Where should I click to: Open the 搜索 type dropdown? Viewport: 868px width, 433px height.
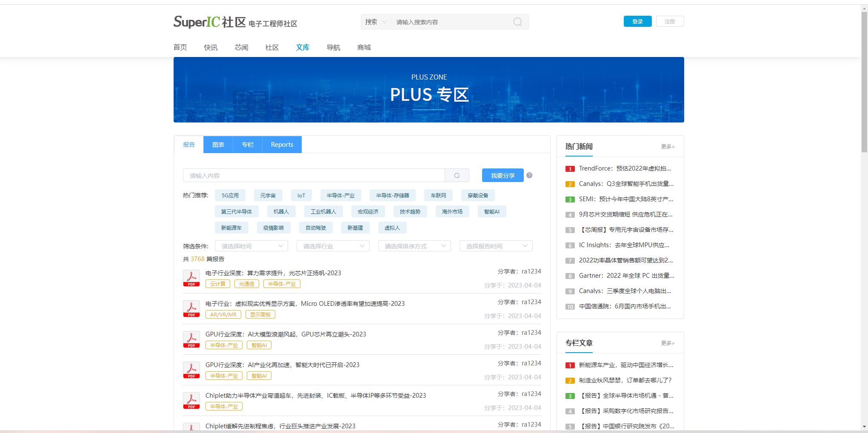tap(376, 22)
